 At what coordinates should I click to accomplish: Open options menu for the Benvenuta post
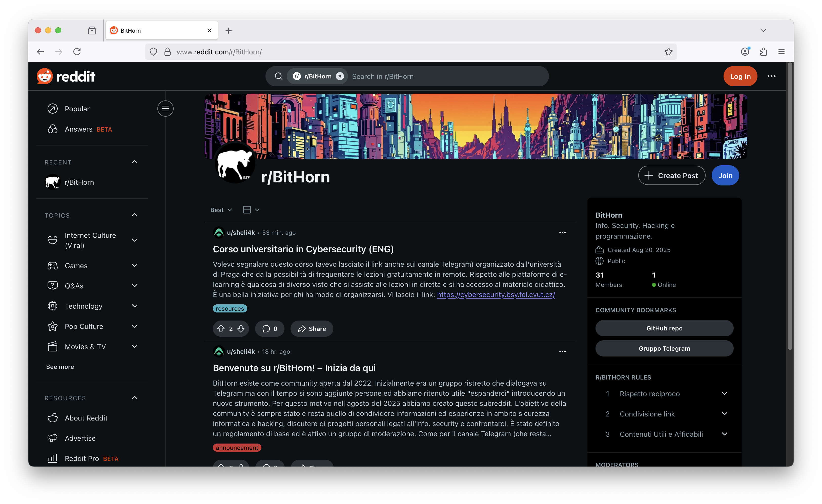(562, 352)
